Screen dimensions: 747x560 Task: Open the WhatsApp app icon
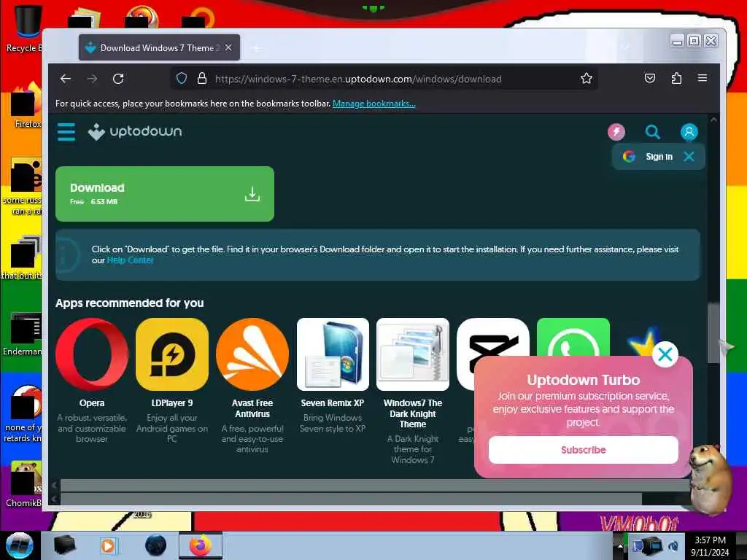[573, 337]
